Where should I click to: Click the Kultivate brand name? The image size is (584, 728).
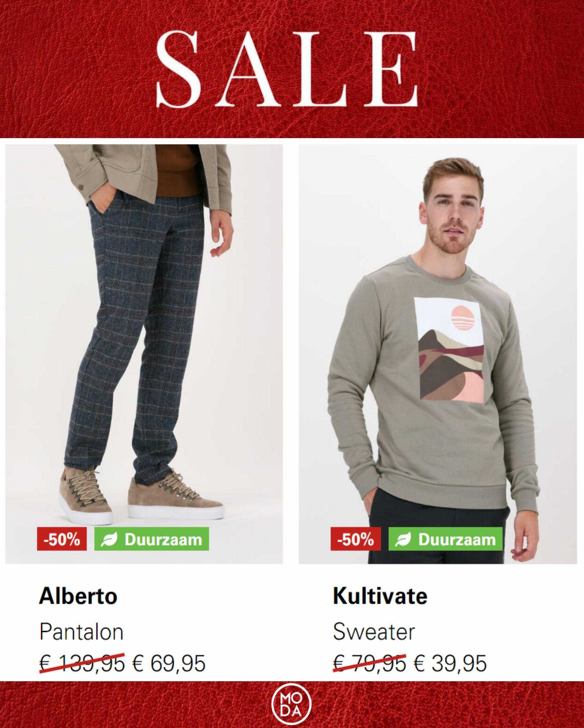(x=380, y=596)
